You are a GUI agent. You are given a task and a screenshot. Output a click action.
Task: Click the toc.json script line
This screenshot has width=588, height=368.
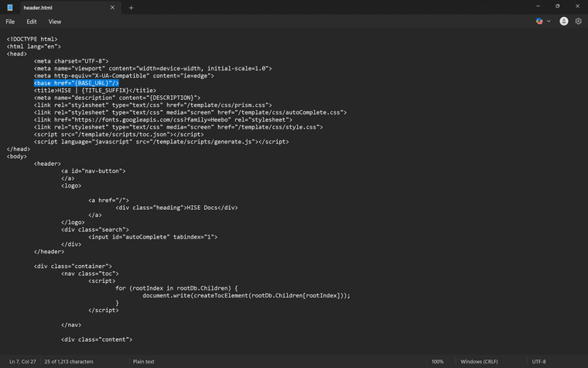pyautogui.click(x=119, y=135)
